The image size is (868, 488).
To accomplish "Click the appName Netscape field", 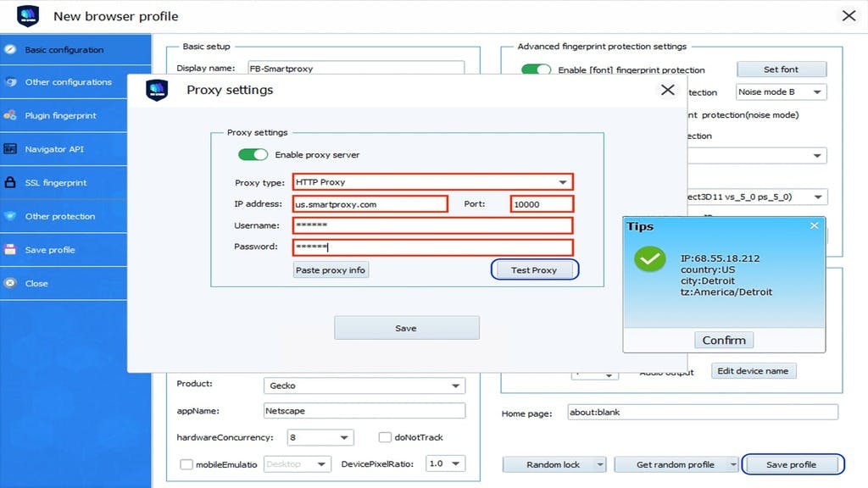I will 364,411.
